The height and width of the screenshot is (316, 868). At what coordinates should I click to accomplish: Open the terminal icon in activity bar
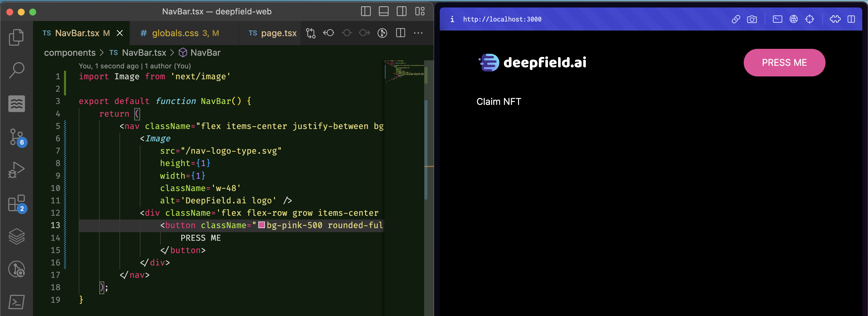(x=16, y=302)
